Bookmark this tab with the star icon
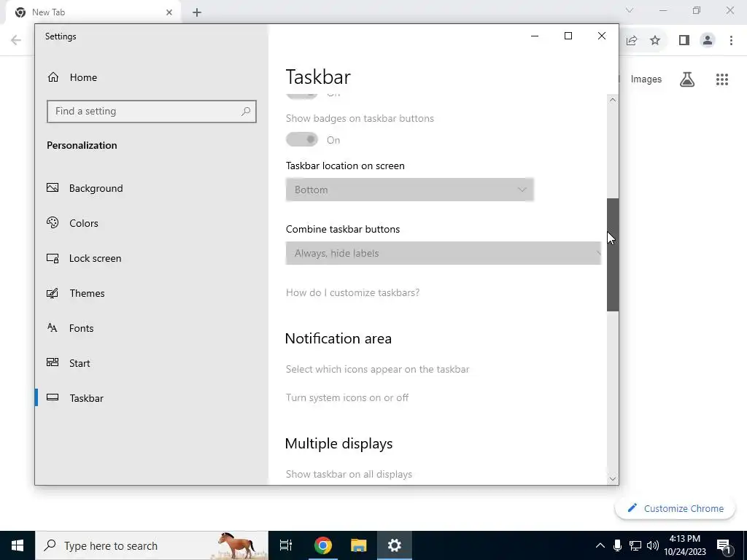Viewport: 747px width, 560px height. tap(655, 41)
